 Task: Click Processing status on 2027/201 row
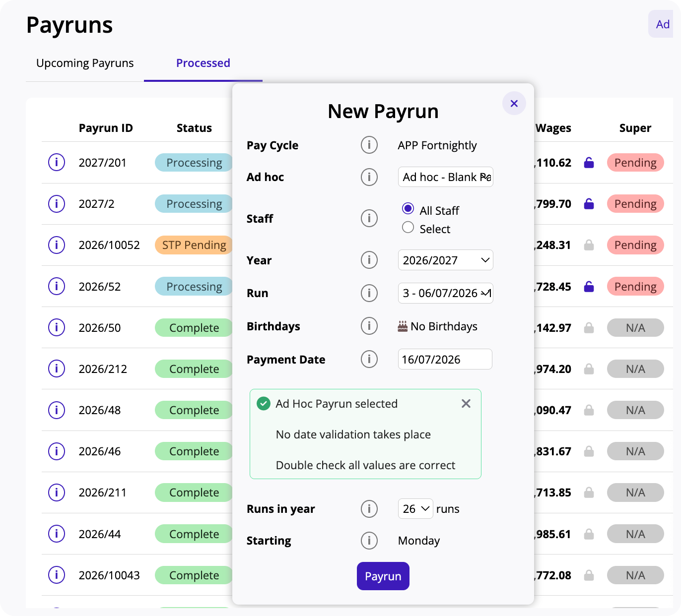pyautogui.click(x=194, y=162)
